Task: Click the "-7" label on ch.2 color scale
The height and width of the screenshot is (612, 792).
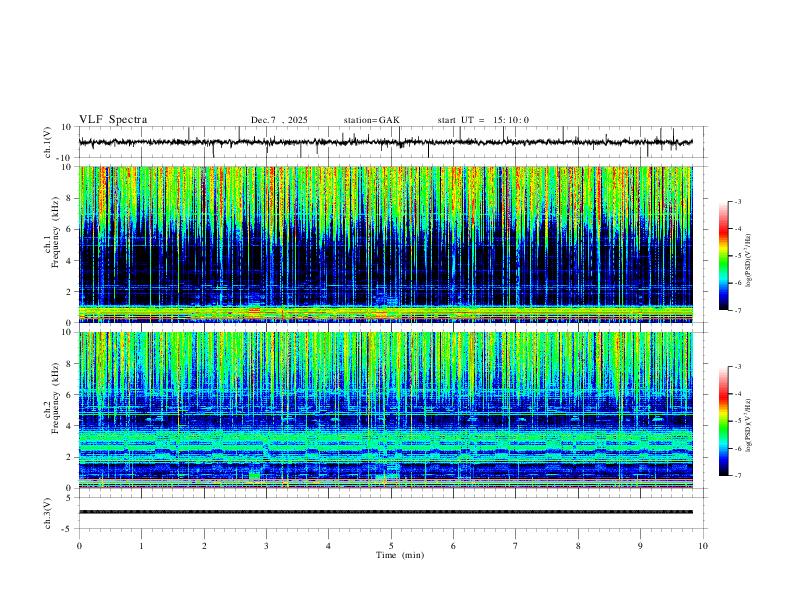Action: coord(738,476)
